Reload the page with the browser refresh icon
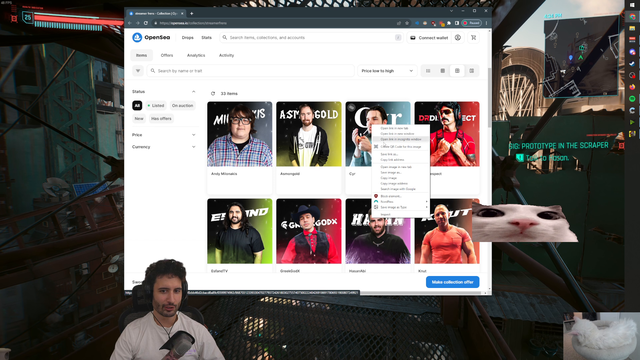This screenshot has width=640, height=360. click(x=146, y=23)
